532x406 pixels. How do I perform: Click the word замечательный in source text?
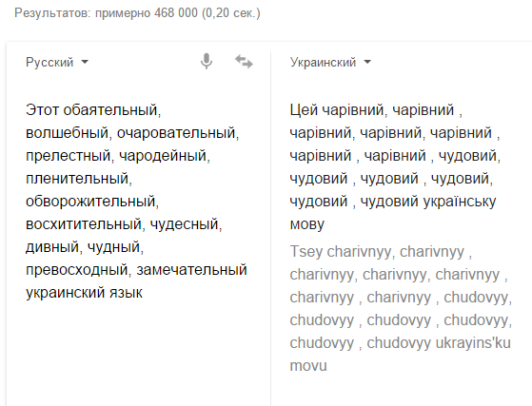click(191, 270)
